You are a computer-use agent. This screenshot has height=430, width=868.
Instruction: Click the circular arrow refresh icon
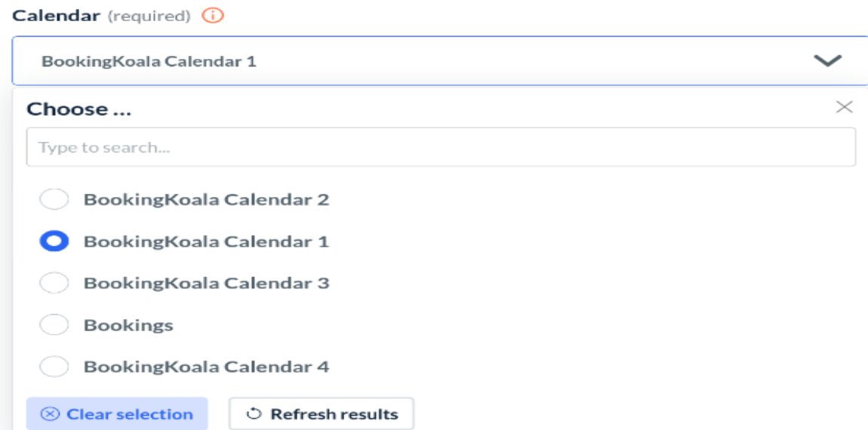click(254, 414)
